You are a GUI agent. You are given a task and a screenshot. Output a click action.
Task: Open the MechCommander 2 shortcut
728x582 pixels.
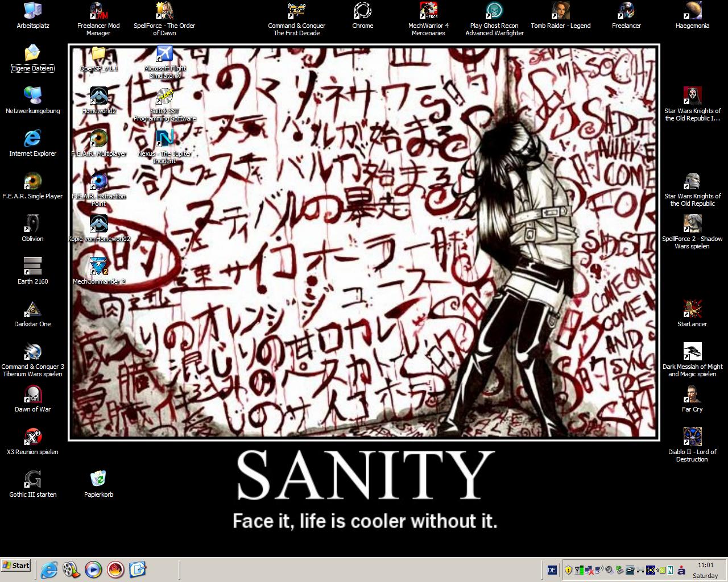[98, 267]
